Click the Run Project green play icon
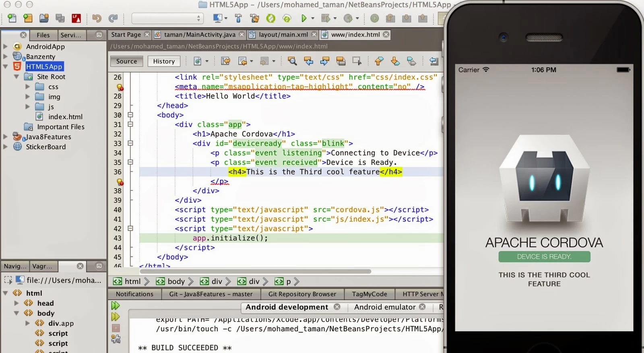644x353 pixels. [x=304, y=18]
